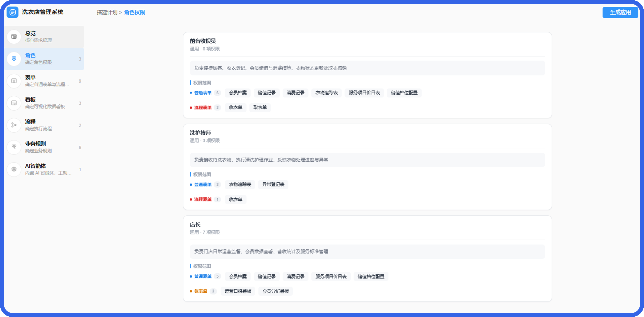Click 收衣单 tag in 前台收银员 card
The height and width of the screenshot is (317, 644).
235,108
